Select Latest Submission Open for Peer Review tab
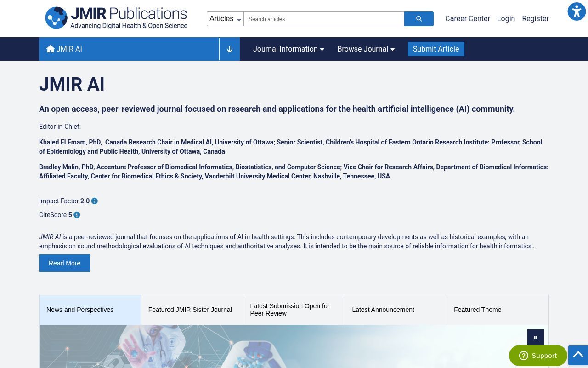The image size is (588, 368). (x=294, y=310)
